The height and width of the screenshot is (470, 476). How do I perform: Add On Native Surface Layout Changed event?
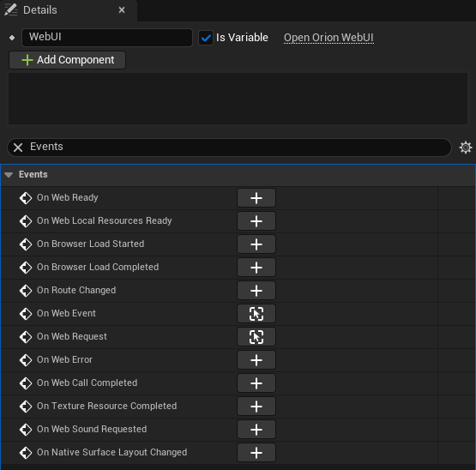click(x=256, y=452)
